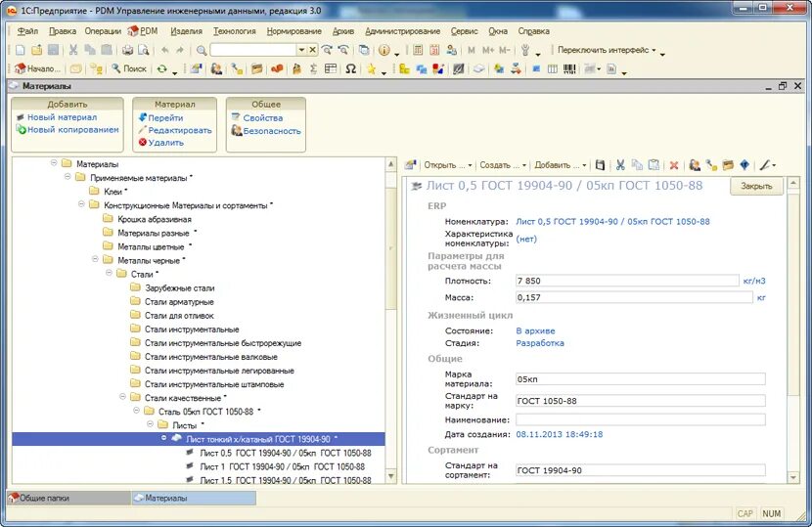Click the Cut scissors icon in material panel

[x=620, y=165]
